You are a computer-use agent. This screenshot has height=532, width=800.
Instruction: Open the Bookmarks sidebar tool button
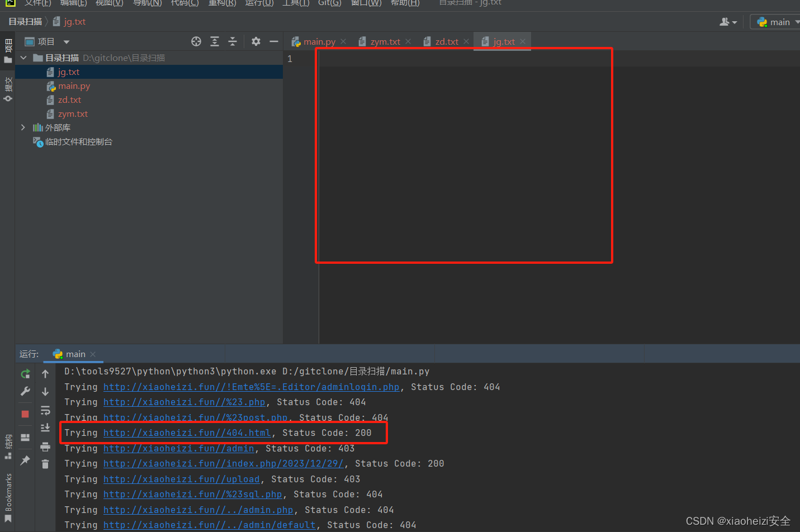(8, 498)
